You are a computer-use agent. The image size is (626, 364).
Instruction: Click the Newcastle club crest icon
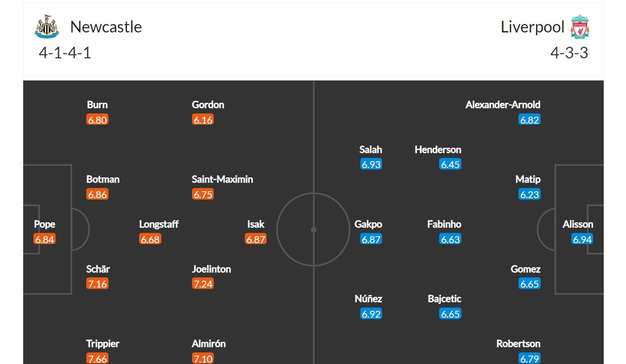tap(47, 26)
